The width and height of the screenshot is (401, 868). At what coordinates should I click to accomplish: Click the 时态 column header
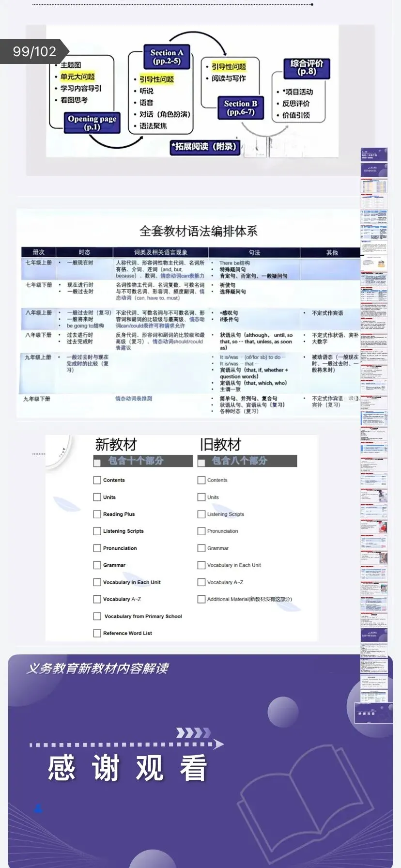coord(85,252)
